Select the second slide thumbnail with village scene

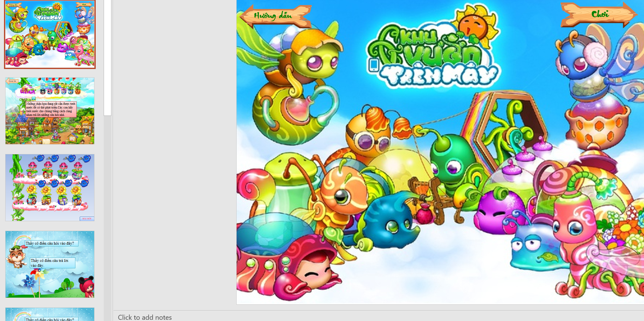50,111
